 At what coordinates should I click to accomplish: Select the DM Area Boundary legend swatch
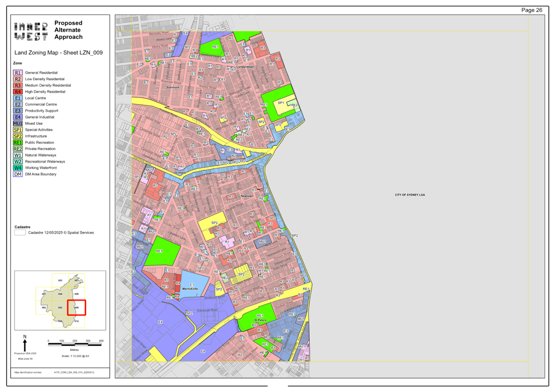click(x=18, y=174)
